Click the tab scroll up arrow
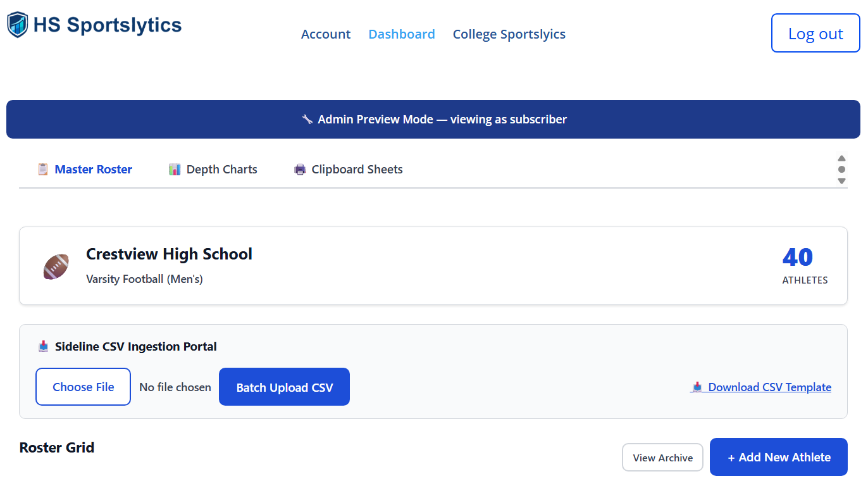 coord(841,158)
